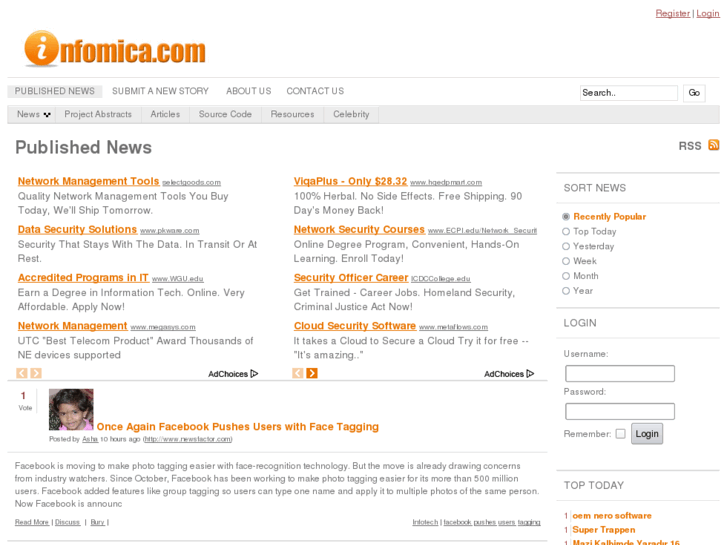
Task: Open Submit a New Story tab
Action: (x=160, y=91)
